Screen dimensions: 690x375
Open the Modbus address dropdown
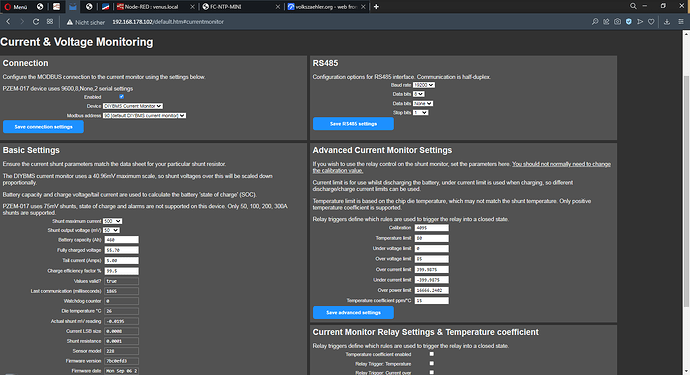pyautogui.click(x=144, y=116)
